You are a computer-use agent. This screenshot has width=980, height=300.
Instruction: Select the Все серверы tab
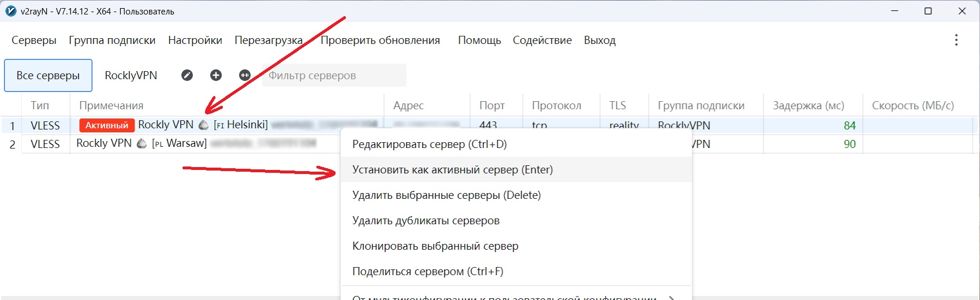coord(48,75)
